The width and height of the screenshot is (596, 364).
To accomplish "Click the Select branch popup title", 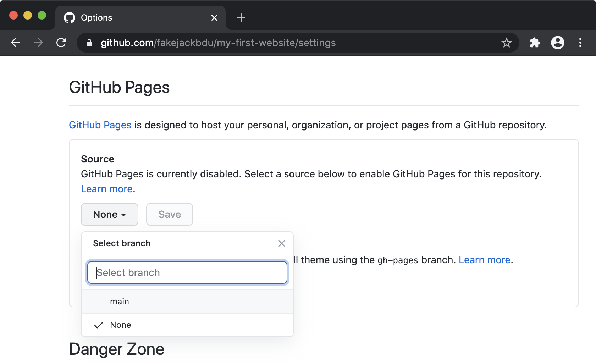I will [122, 243].
